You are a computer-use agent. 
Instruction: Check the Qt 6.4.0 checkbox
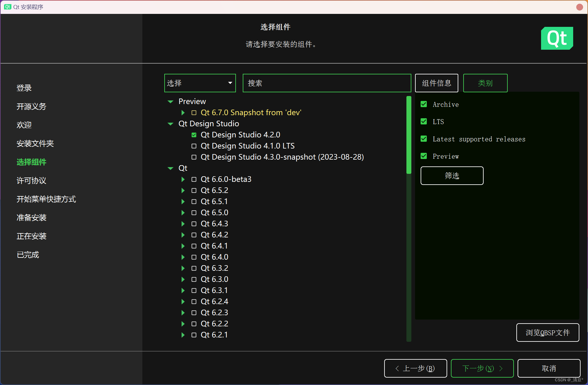tap(194, 257)
